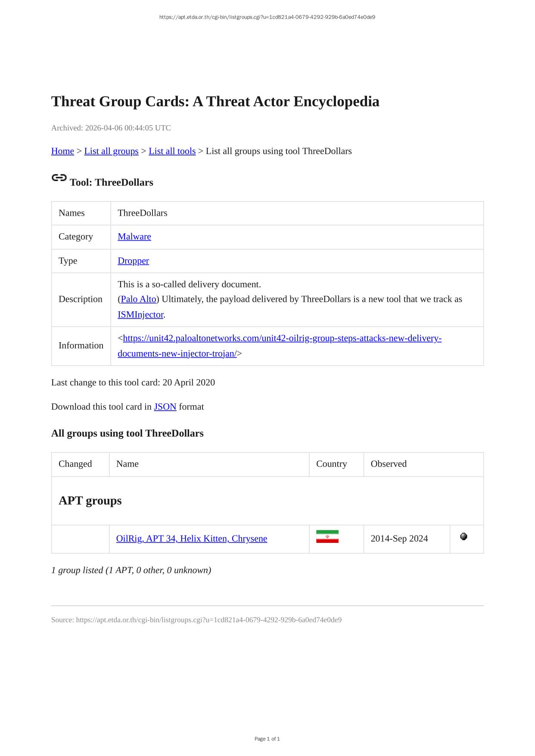Click the Country column header

pos(331,464)
